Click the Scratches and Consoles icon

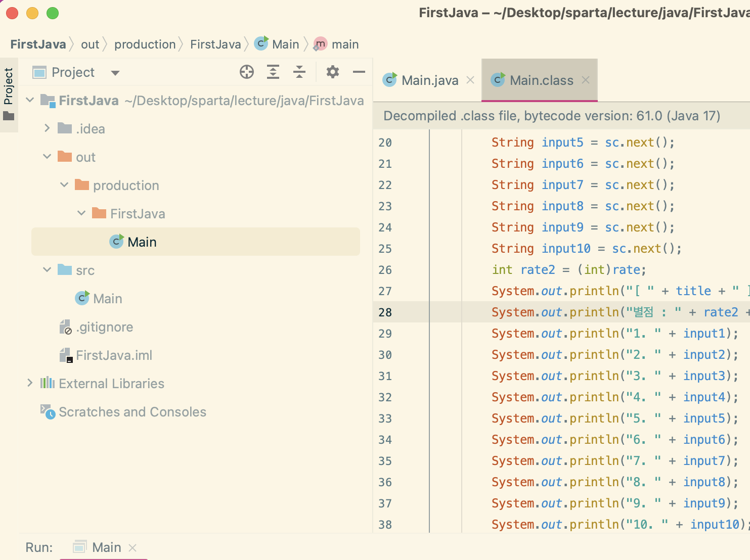pos(48,411)
